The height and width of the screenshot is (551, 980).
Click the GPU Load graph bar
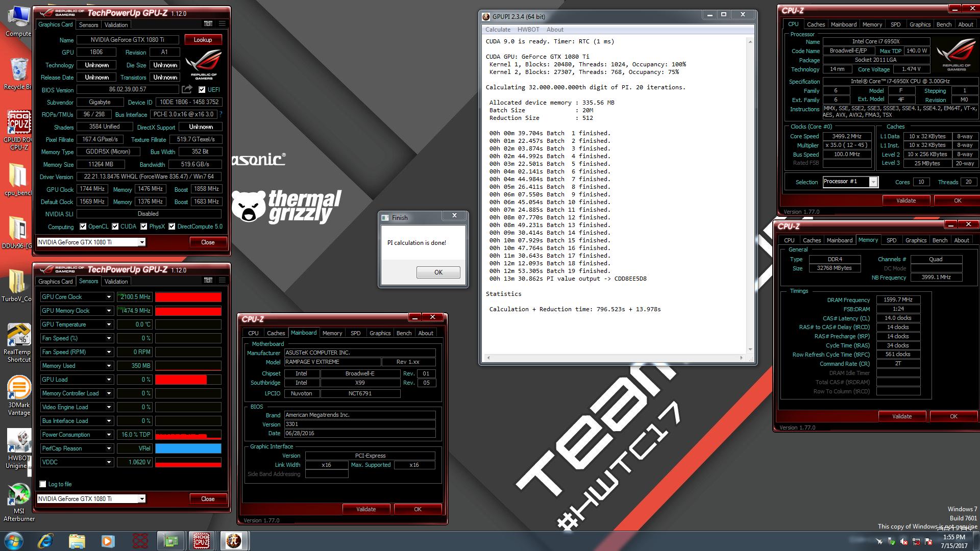click(188, 380)
